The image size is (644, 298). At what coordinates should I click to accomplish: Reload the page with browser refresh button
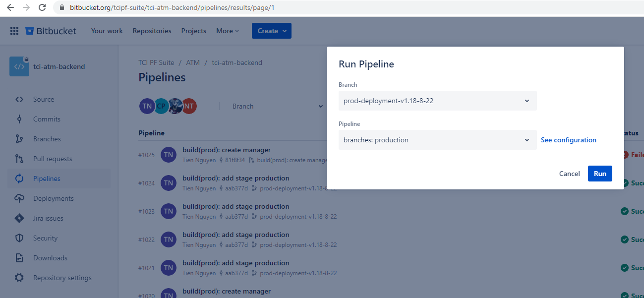point(42,7)
